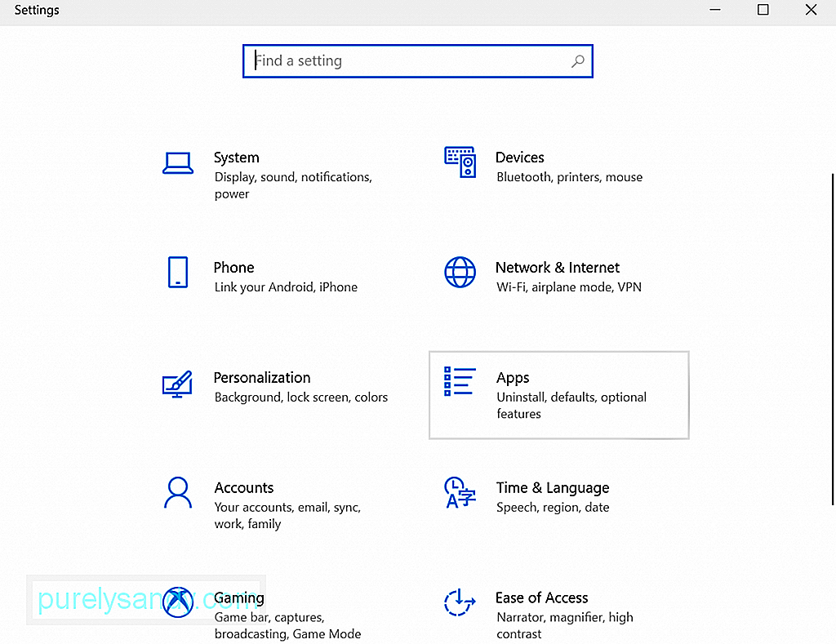The image size is (836, 644).
Task: Click 'Wi-Fi, airplane mode, VPN' description
Action: pyautogui.click(x=569, y=287)
